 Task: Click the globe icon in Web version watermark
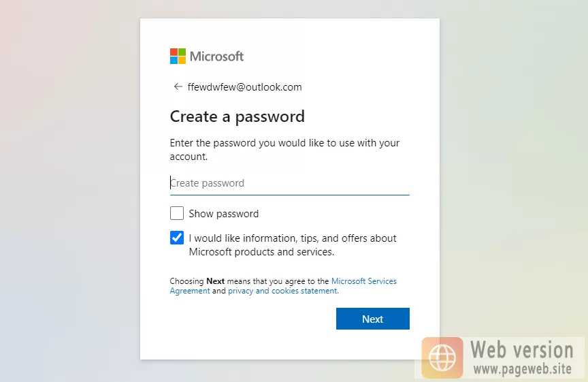(x=442, y=357)
